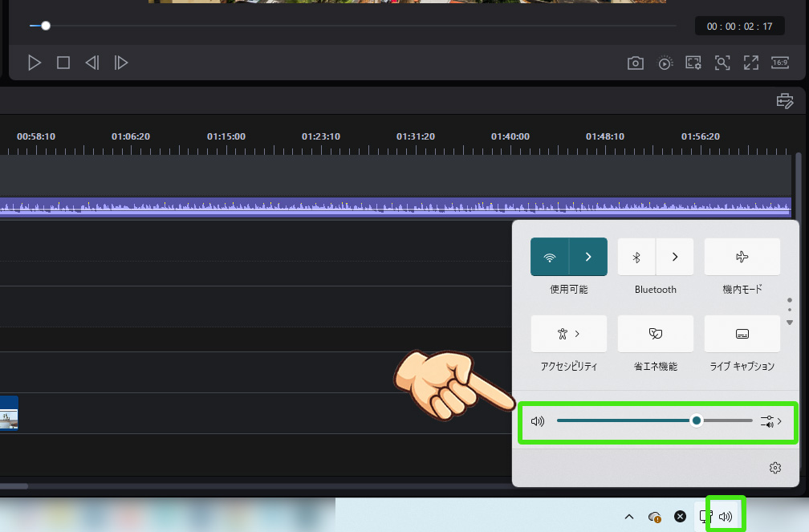Screen dimensions: 809x532
Task: Step back to the previous frame
Action: tap(92, 63)
